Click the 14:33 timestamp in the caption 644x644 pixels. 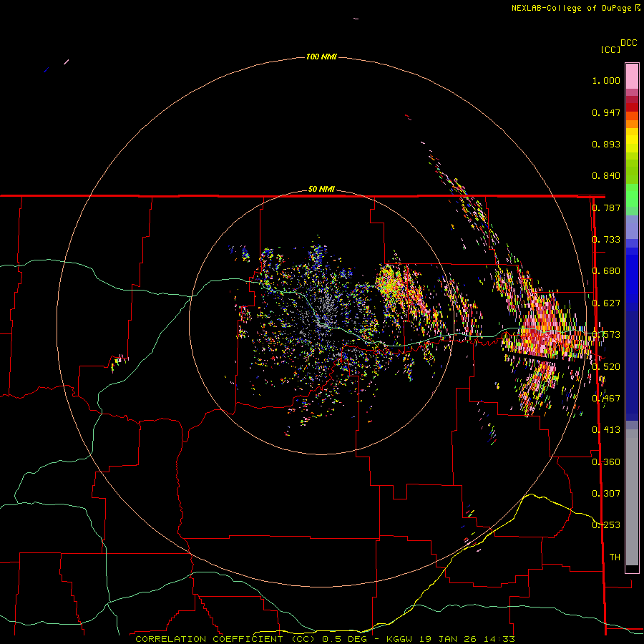[x=499, y=639]
